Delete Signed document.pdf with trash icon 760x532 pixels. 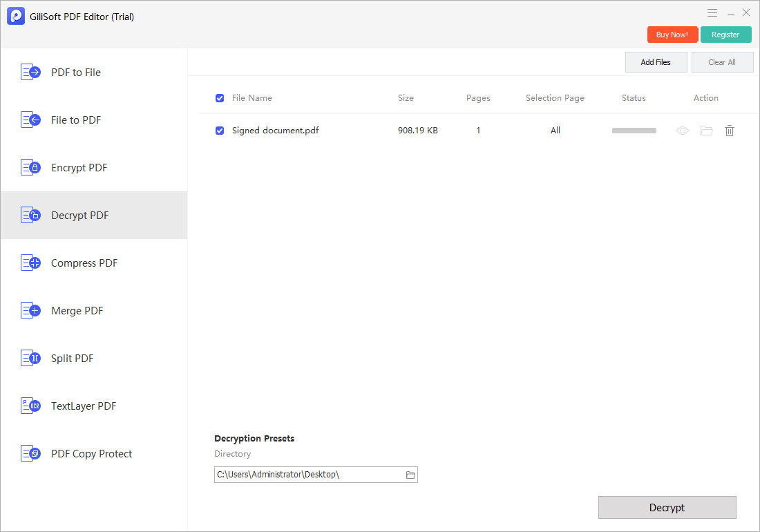(730, 131)
